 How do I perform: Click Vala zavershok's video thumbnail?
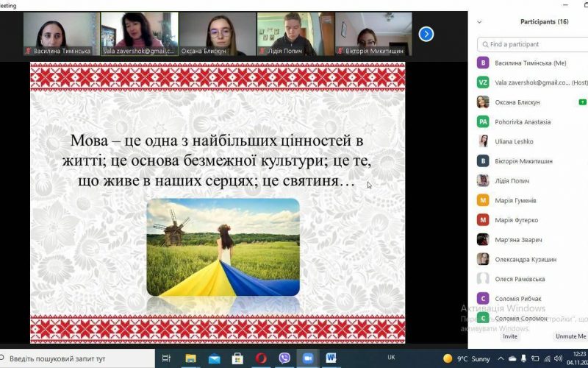click(x=139, y=34)
